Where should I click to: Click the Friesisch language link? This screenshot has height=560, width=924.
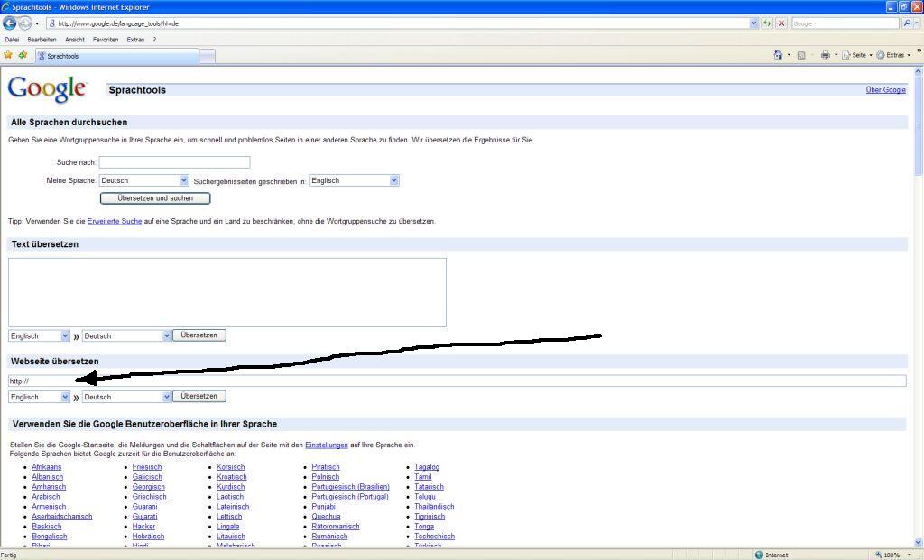[x=147, y=467]
